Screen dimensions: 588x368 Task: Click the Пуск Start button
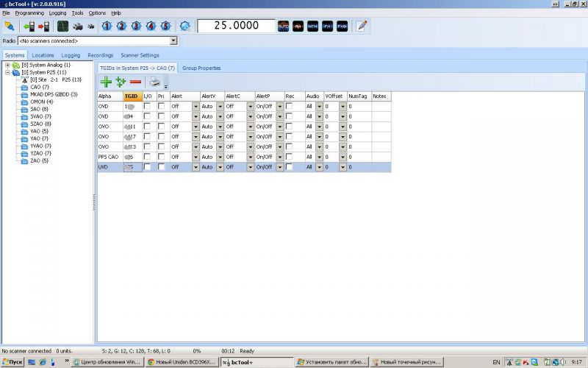[12, 362]
